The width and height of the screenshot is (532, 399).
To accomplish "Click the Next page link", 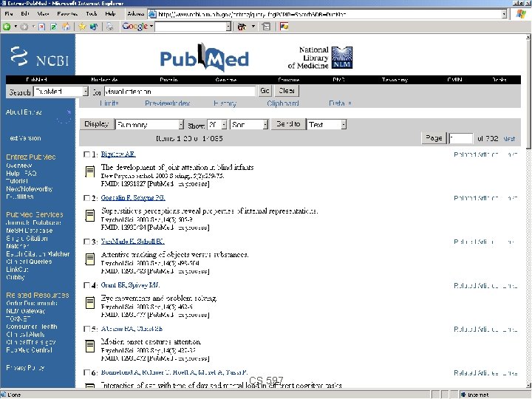I will [509, 138].
